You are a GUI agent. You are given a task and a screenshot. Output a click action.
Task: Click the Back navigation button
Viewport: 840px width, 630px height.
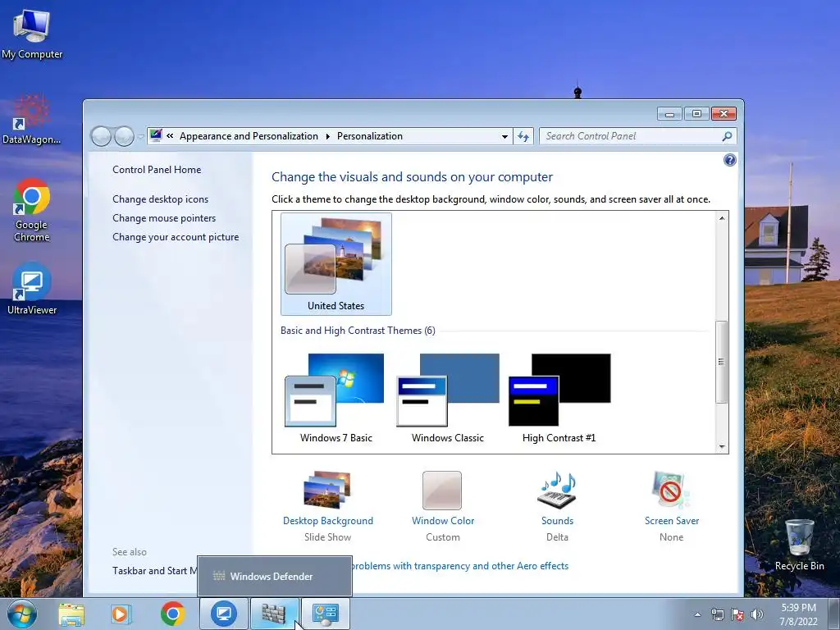click(101, 136)
